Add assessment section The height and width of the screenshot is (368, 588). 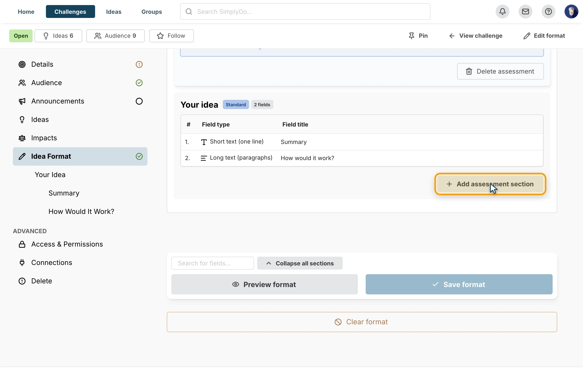490,184
